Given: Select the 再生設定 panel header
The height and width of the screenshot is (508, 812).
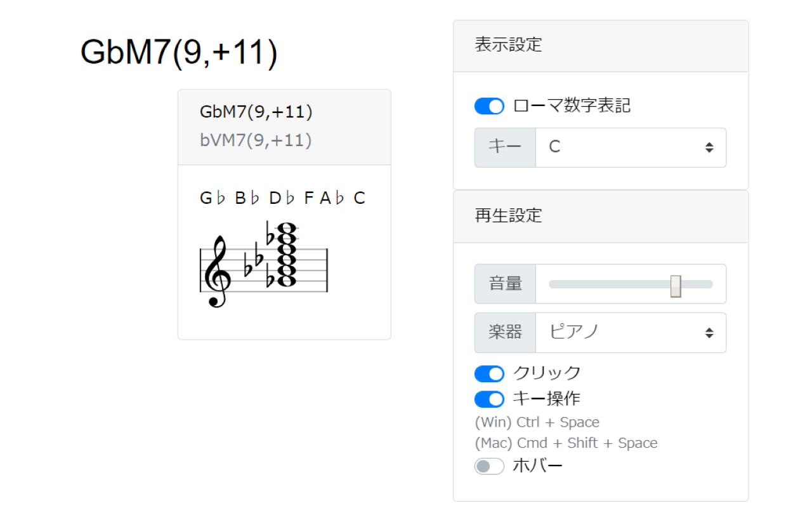Looking at the screenshot, I should click(x=507, y=216).
